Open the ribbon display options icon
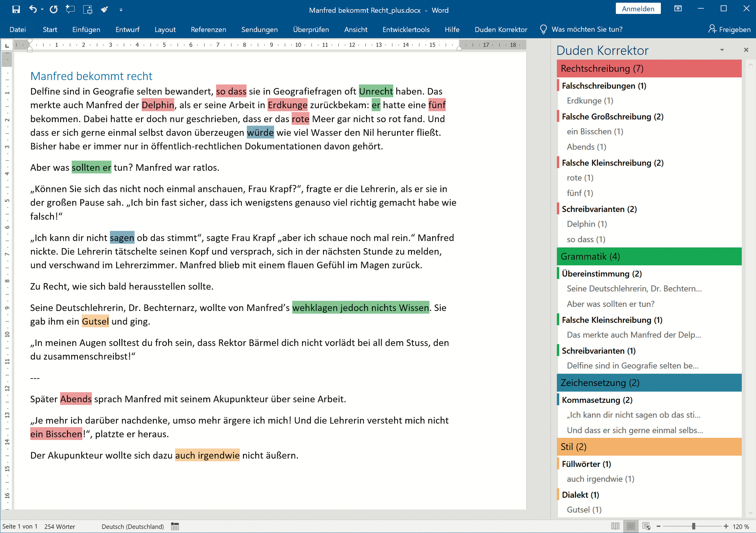This screenshot has width=756, height=533. coord(678,9)
